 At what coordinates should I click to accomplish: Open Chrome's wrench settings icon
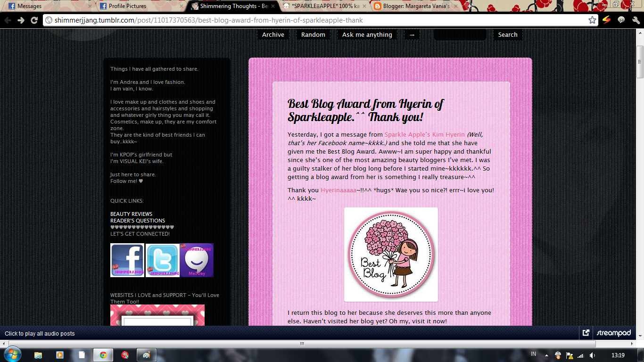637,20
